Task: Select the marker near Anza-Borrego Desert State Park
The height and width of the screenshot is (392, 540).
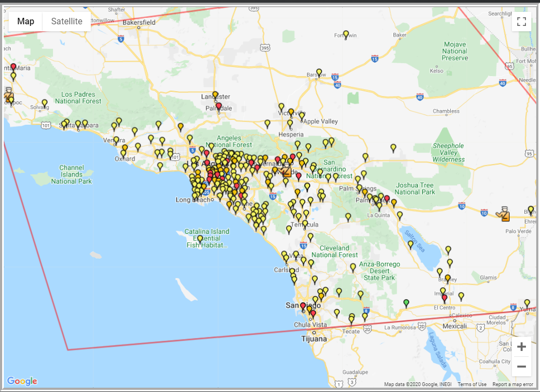Action: click(x=353, y=268)
